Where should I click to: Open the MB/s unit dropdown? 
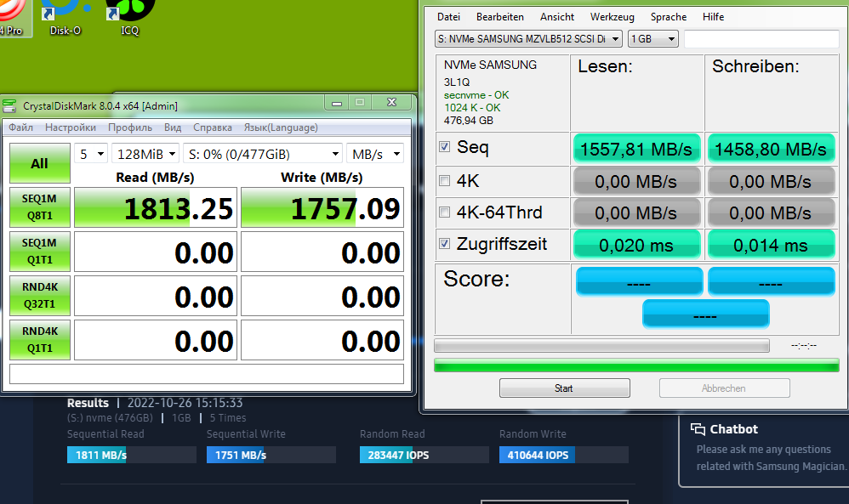[x=375, y=154]
